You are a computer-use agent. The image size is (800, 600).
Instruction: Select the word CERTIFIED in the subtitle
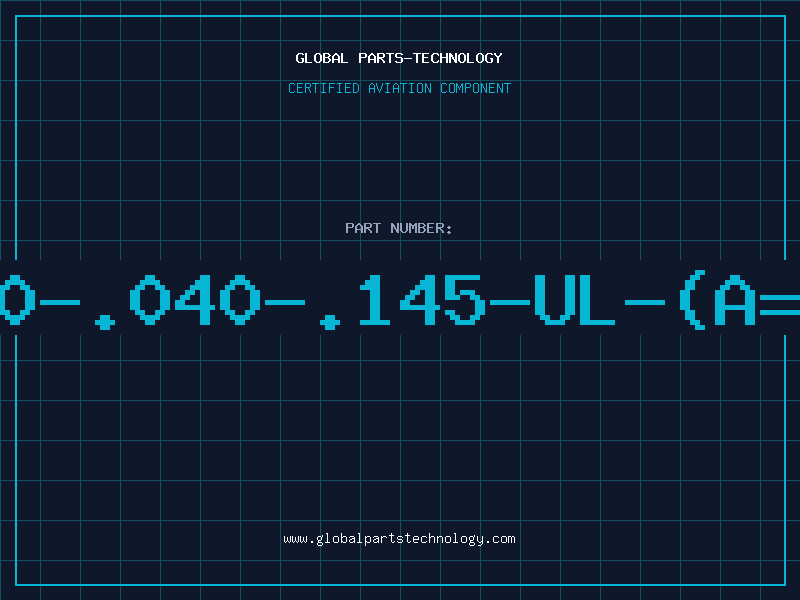click(x=323, y=88)
